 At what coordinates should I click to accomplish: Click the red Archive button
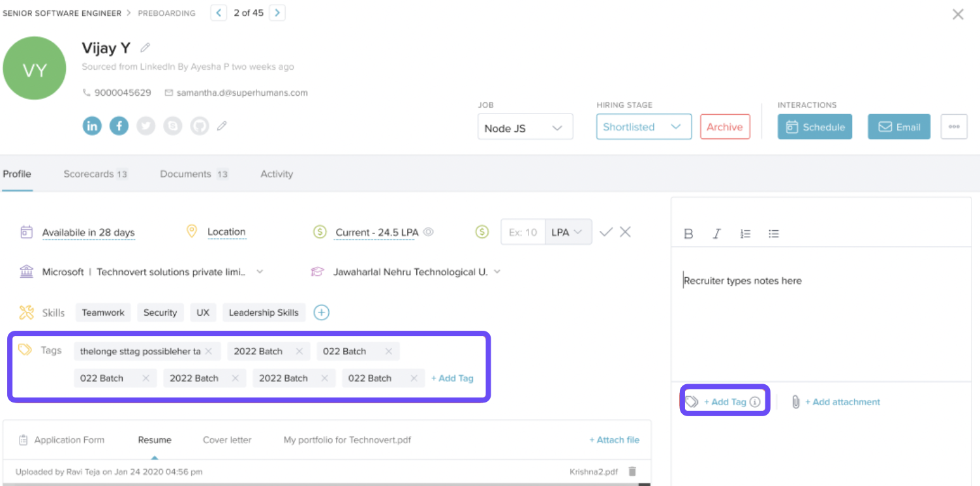click(725, 127)
